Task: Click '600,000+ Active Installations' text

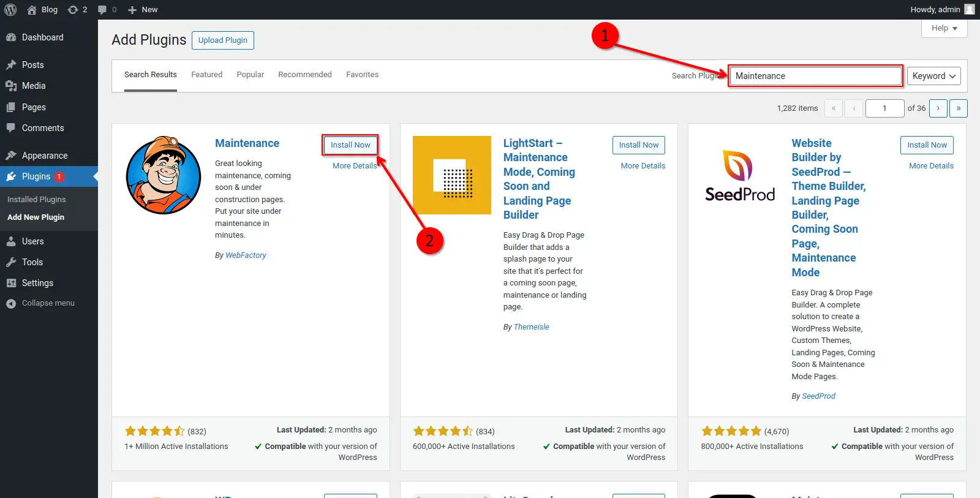Action: coord(464,447)
